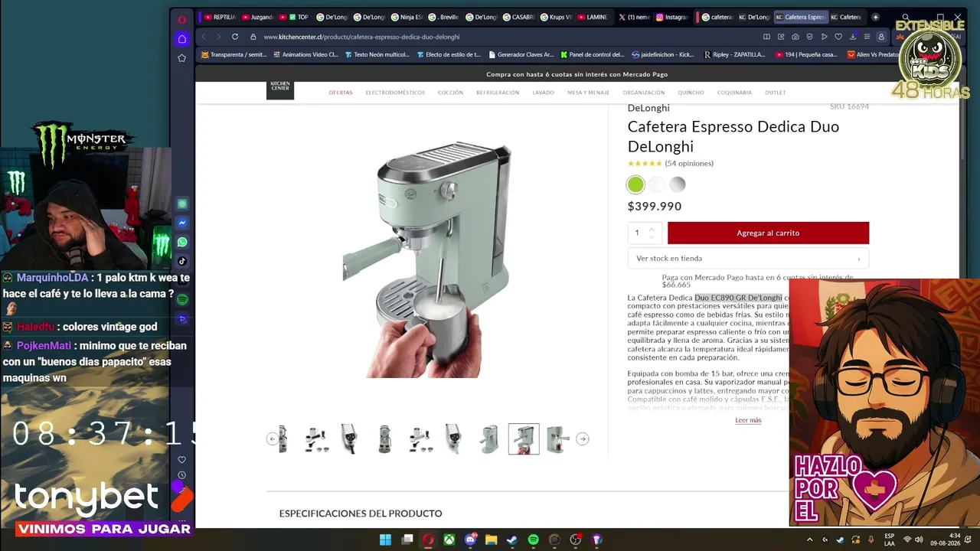Switch to the Breville tab
980x551 pixels.
444,17
